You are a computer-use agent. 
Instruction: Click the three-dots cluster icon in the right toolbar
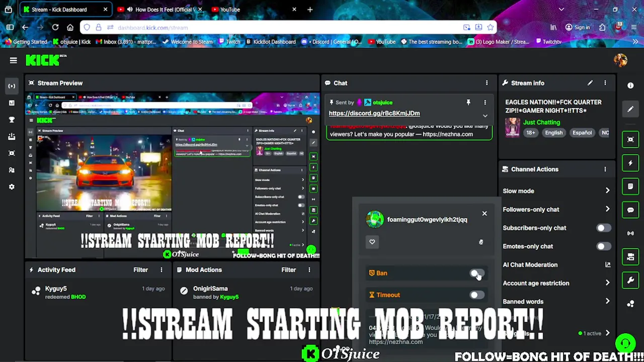tap(630, 304)
